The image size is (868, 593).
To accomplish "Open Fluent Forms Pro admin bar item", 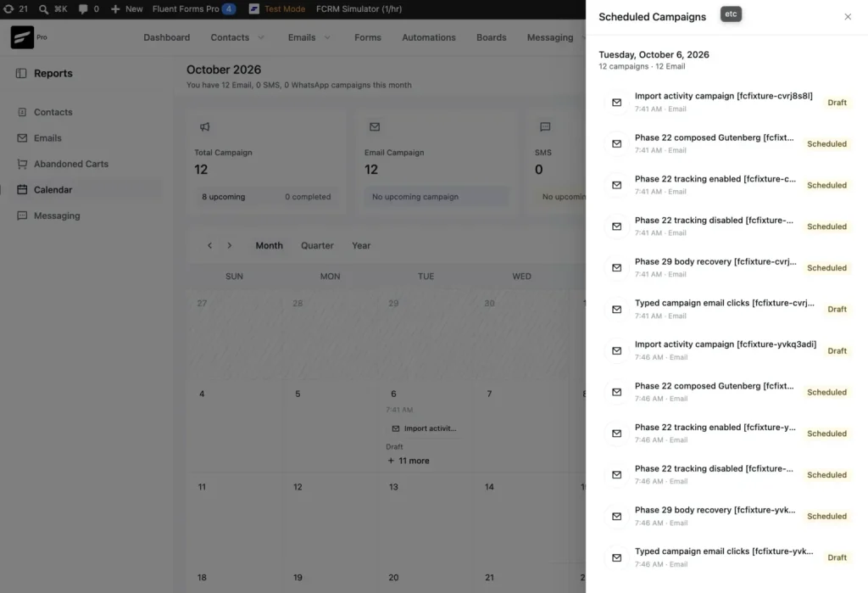I will (194, 8).
